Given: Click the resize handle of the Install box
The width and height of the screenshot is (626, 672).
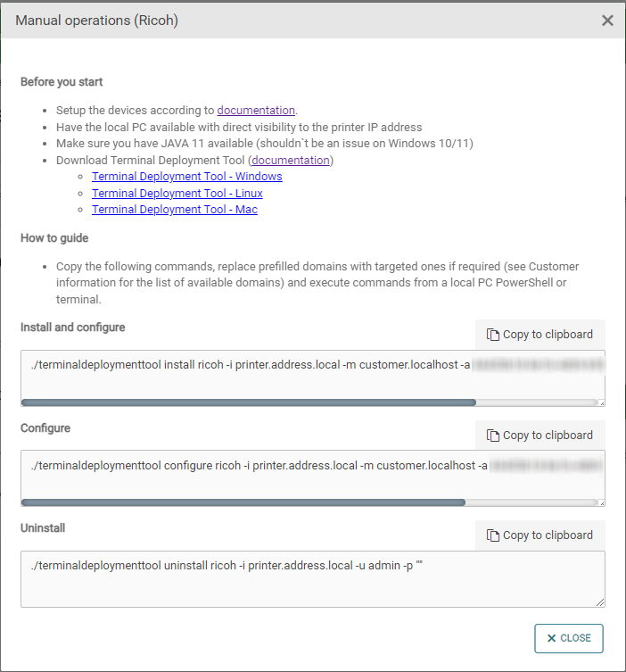Looking at the screenshot, I should pos(602,403).
